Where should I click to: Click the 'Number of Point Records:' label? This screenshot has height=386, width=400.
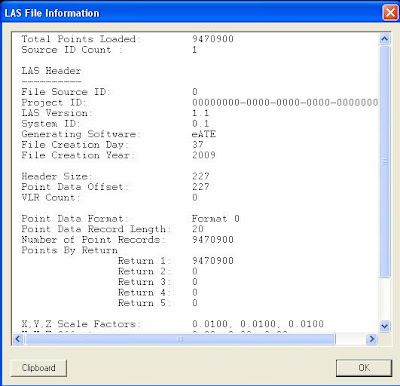[93, 239]
